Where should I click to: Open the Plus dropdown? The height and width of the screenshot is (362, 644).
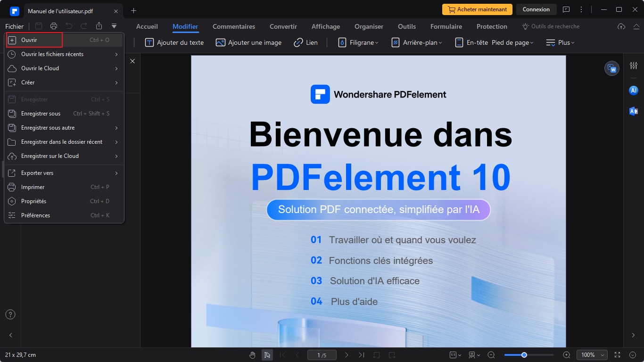coord(560,42)
